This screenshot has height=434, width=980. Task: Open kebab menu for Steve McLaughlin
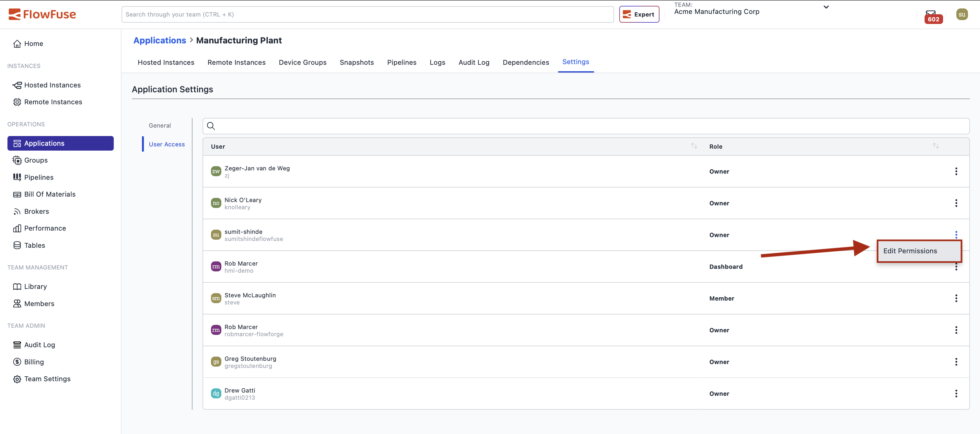click(956, 298)
